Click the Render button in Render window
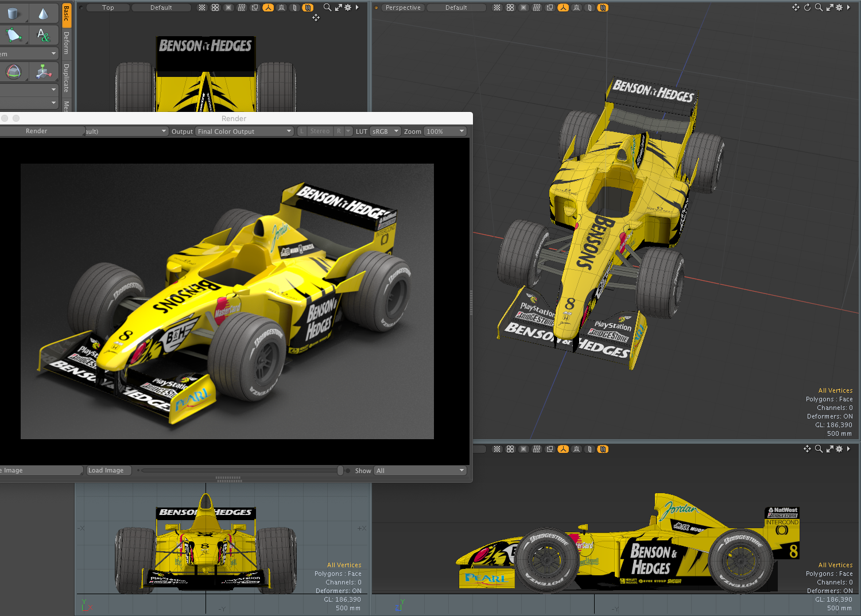861x616 pixels. point(42,131)
